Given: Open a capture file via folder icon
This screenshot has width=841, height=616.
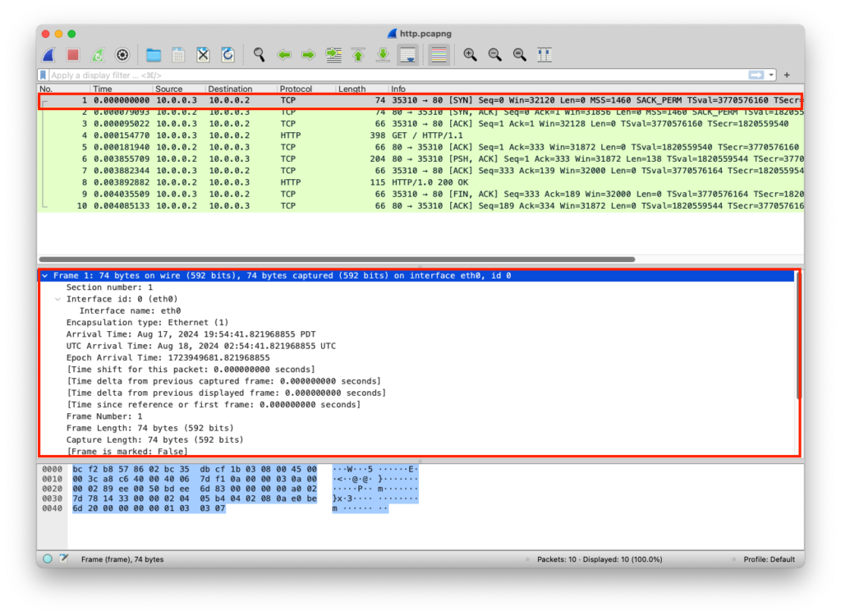Looking at the screenshot, I should tap(154, 55).
